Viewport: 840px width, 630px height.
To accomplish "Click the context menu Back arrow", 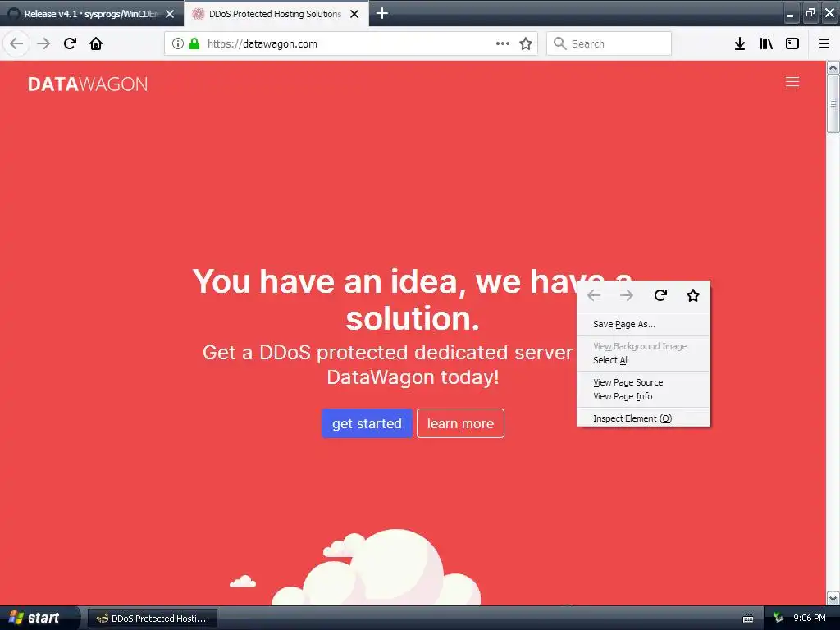I will coord(594,295).
